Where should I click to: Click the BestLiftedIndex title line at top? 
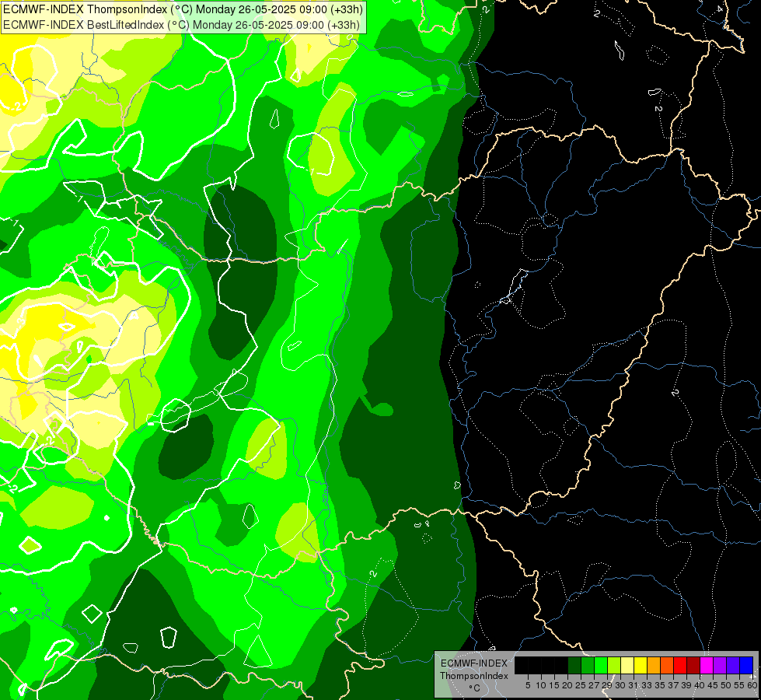click(x=182, y=25)
